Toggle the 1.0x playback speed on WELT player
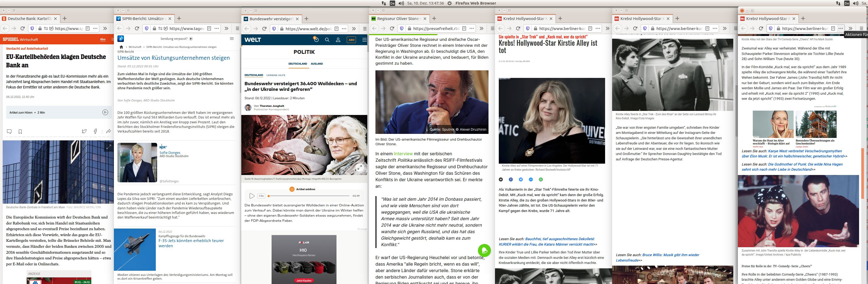The width and height of the screenshot is (868, 284). [x=261, y=196]
